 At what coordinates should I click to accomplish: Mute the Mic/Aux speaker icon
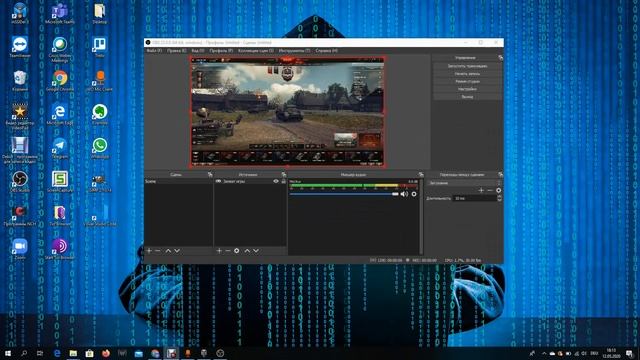point(404,194)
